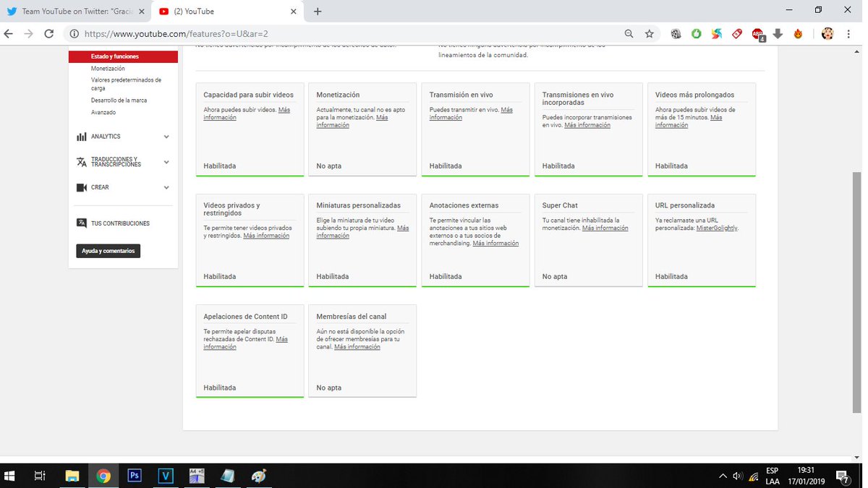Viewport: 868px width, 488px height.
Task: Expand the Crear section chevron
Action: tap(166, 187)
